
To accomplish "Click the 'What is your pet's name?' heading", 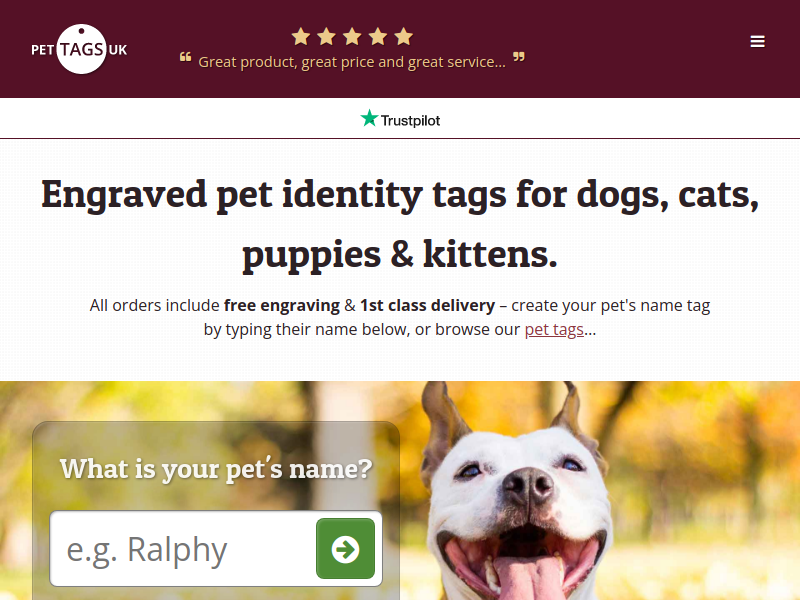I will click(x=216, y=469).
